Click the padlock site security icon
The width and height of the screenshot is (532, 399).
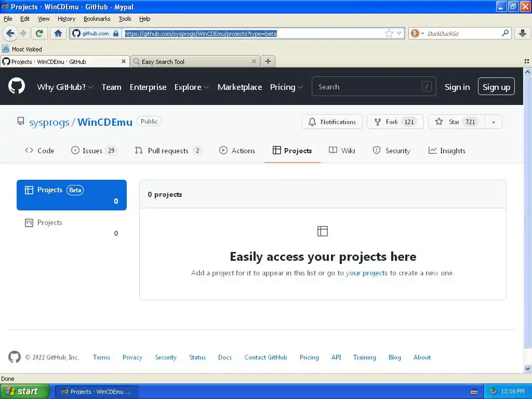(116, 33)
